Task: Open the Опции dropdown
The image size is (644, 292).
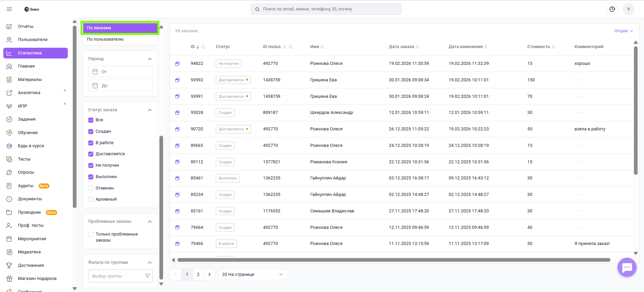Action: pyautogui.click(x=623, y=31)
